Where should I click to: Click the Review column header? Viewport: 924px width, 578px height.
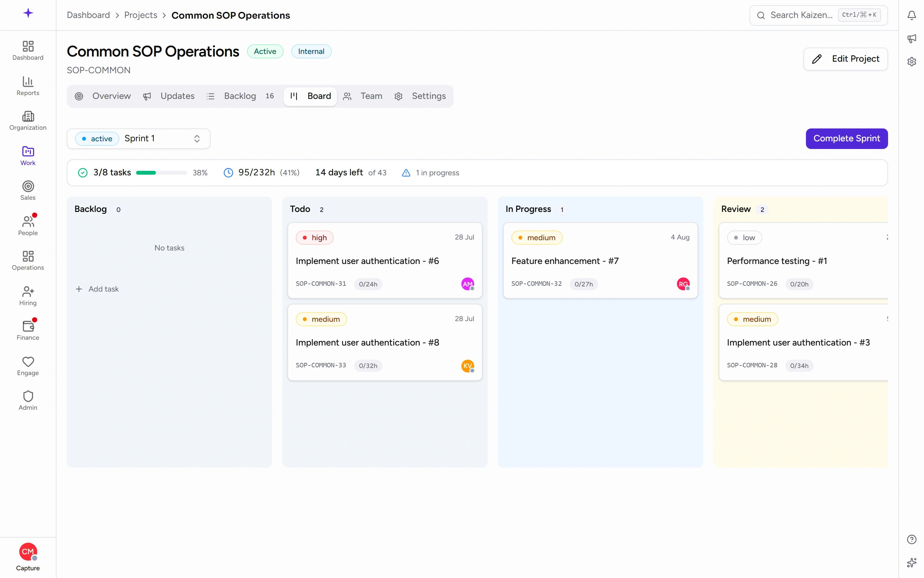point(736,209)
